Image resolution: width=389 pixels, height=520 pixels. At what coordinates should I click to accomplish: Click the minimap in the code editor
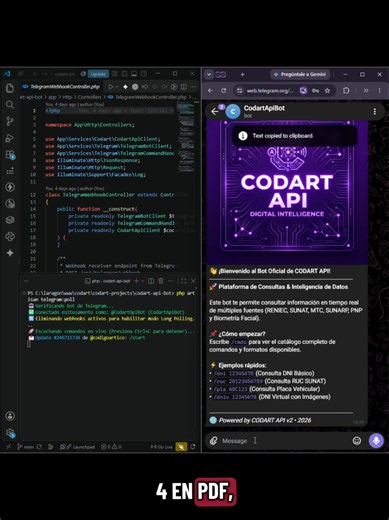tap(185, 137)
